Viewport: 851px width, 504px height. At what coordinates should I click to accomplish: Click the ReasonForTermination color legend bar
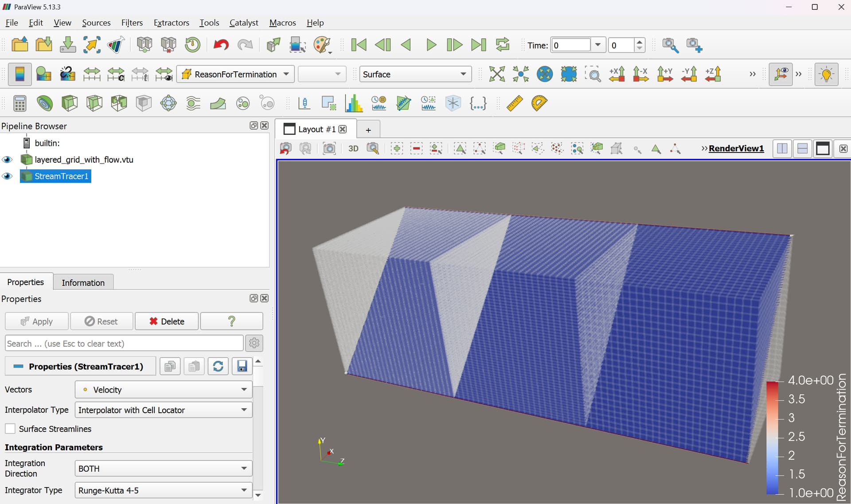tap(772, 437)
